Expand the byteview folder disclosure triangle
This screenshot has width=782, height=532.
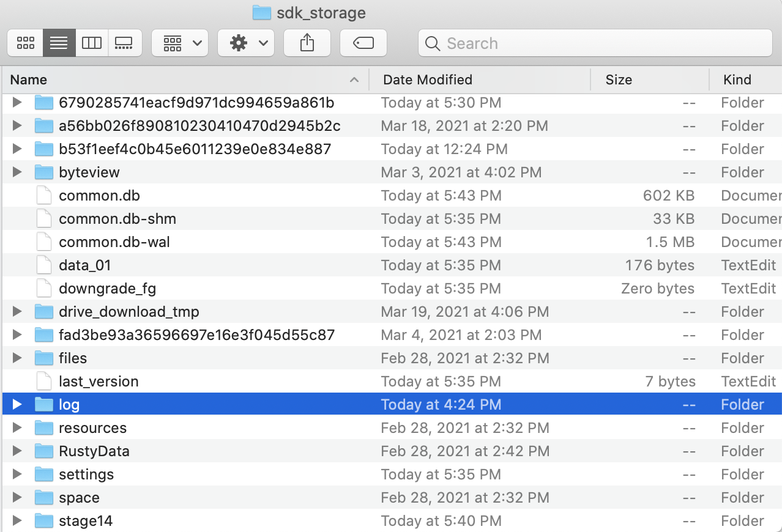click(17, 172)
